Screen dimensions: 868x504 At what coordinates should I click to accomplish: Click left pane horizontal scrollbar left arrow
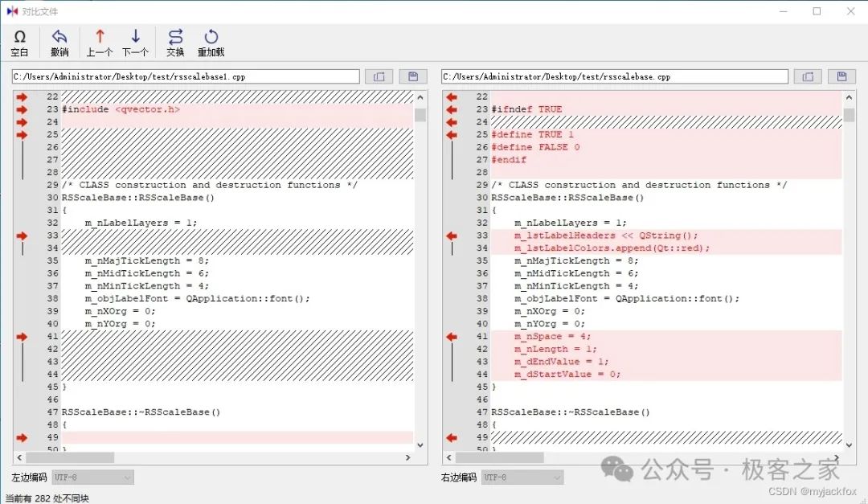[19, 458]
